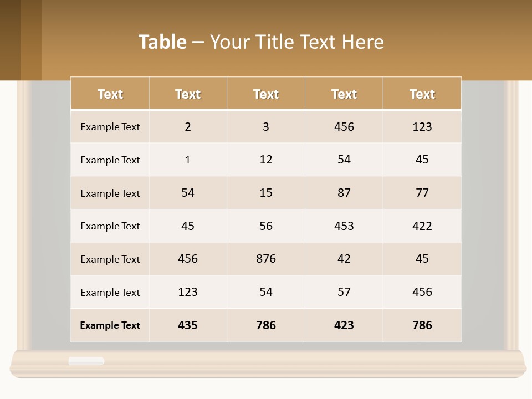Select the second 'Text' column header
The width and height of the screenshot is (532, 399).
[x=187, y=94]
